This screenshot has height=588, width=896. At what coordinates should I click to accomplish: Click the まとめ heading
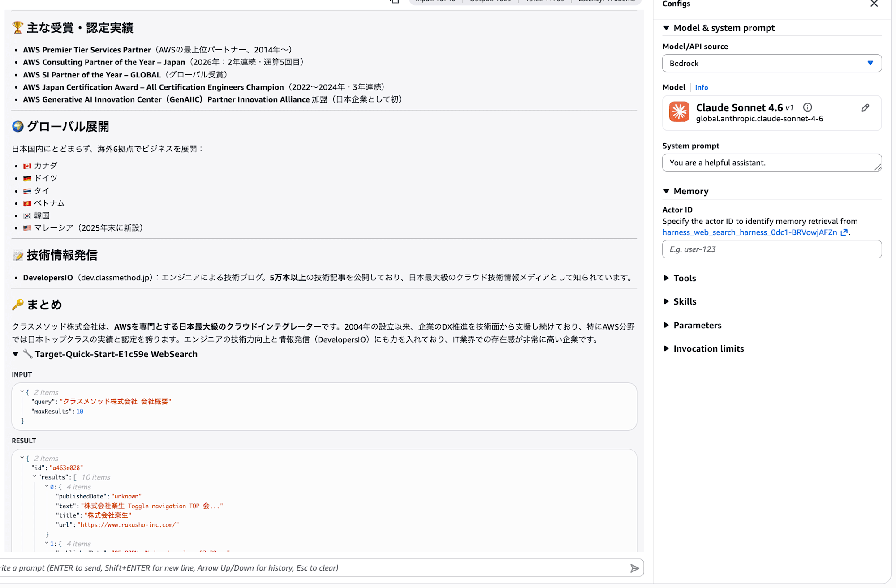tap(44, 305)
